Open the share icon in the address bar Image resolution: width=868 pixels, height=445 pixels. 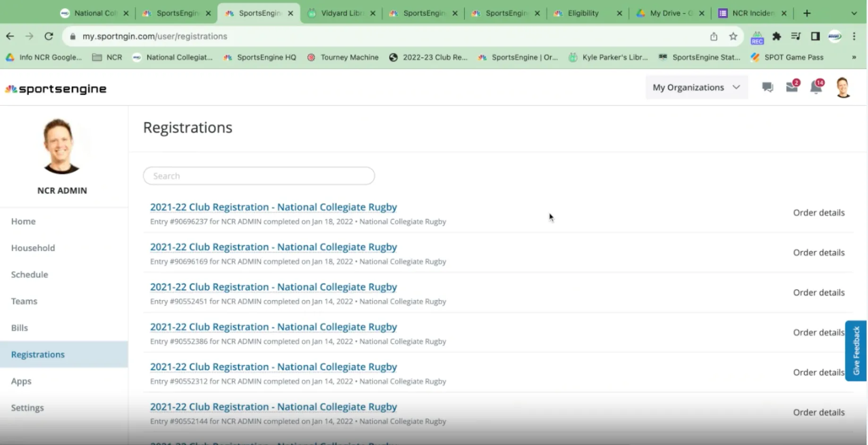click(x=714, y=36)
